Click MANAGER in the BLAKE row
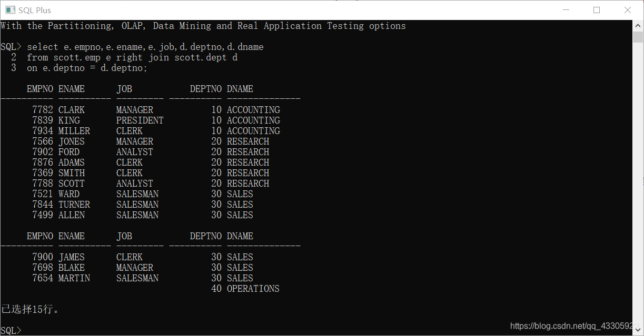The image size is (644, 336). click(135, 268)
